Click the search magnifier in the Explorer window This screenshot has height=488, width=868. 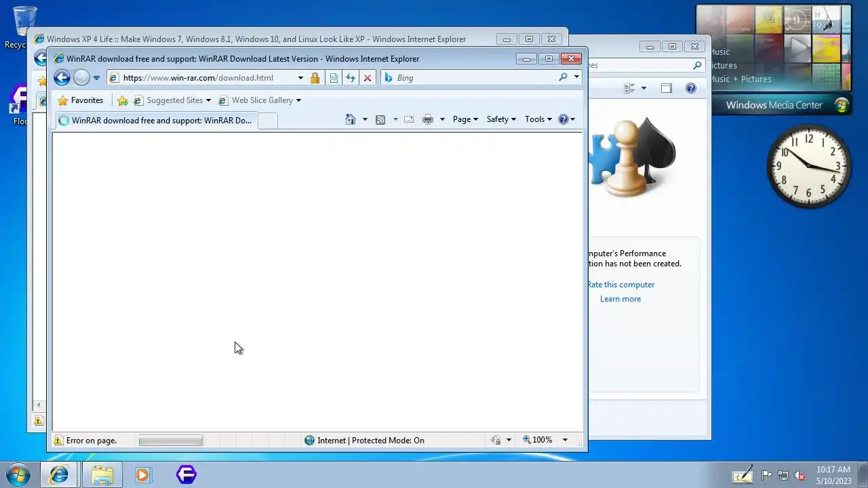697,66
